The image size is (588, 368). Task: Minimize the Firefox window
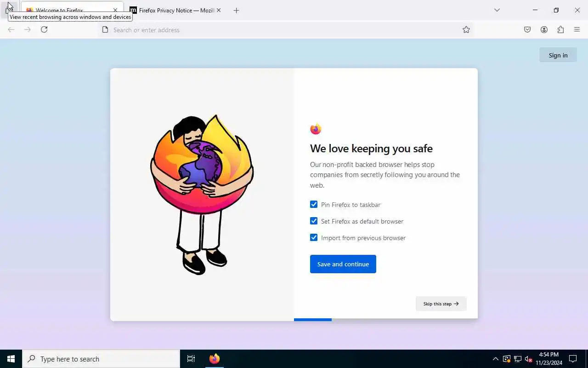(535, 10)
